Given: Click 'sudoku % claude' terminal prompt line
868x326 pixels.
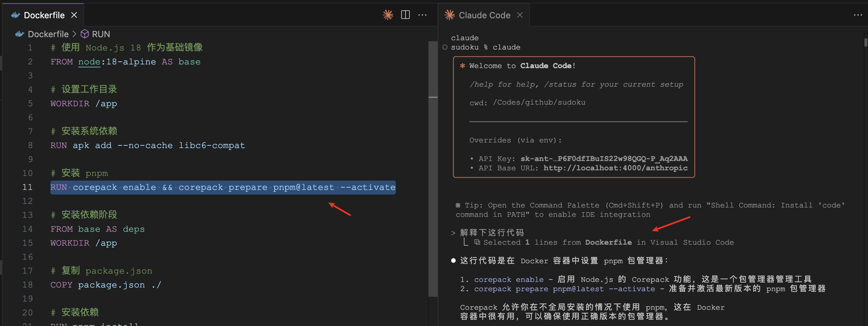Looking at the screenshot, I should pos(485,47).
